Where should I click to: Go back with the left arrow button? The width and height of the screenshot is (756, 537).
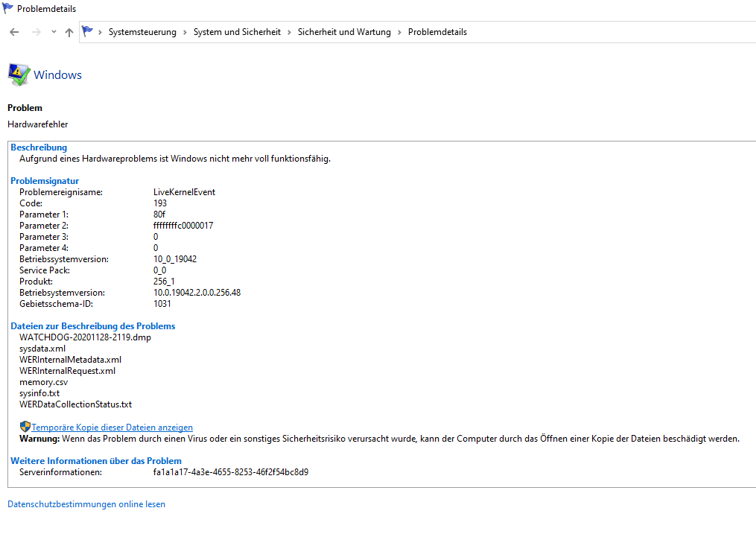14,32
